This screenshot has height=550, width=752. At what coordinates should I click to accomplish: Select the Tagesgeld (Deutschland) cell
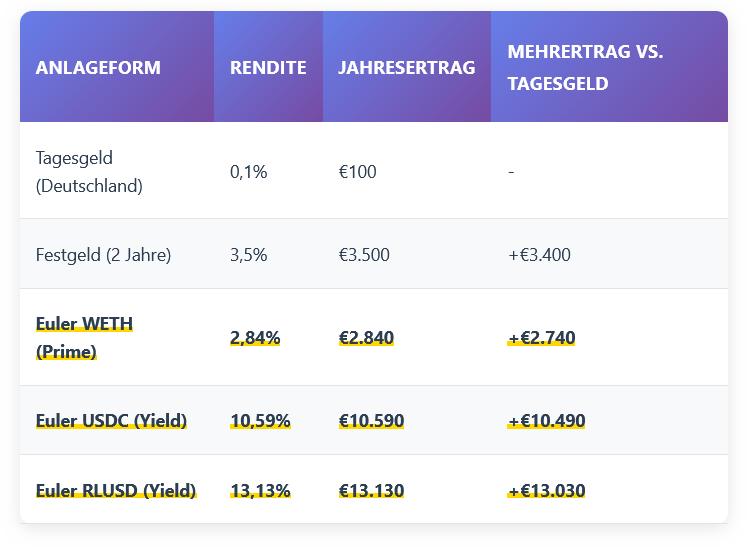[89, 172]
